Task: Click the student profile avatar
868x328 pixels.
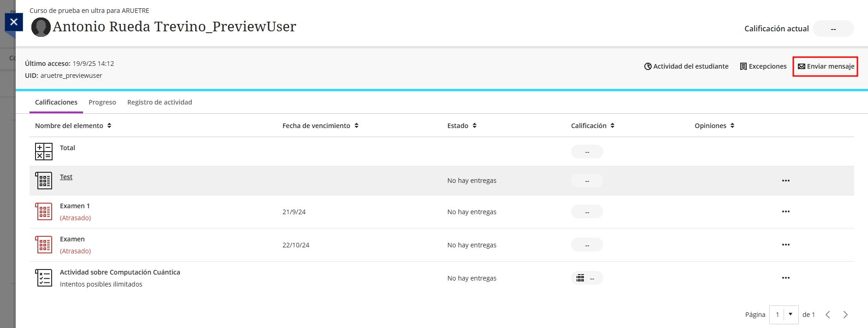Action: (x=41, y=27)
